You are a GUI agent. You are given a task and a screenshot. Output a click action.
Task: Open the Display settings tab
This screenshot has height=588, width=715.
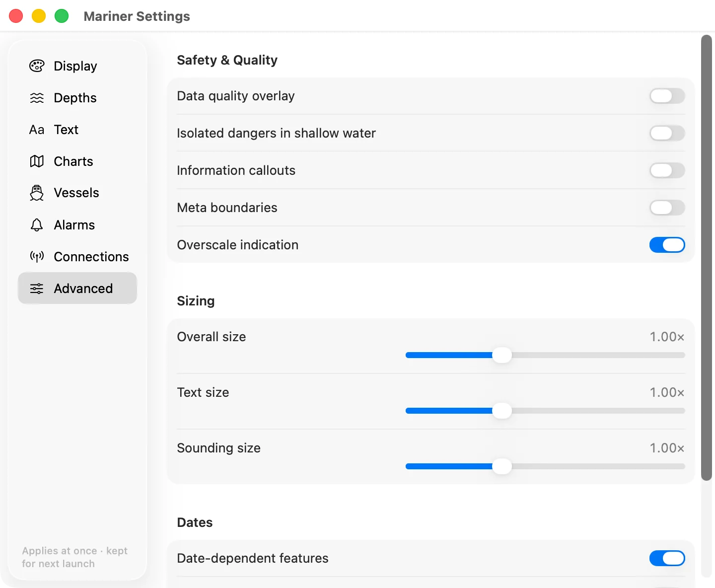pyautogui.click(x=77, y=66)
